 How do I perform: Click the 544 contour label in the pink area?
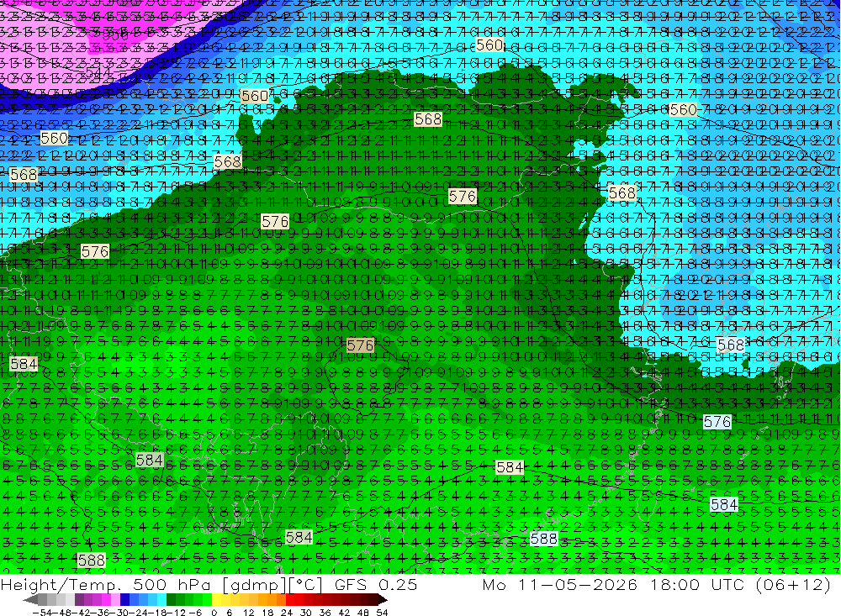coord(98,71)
